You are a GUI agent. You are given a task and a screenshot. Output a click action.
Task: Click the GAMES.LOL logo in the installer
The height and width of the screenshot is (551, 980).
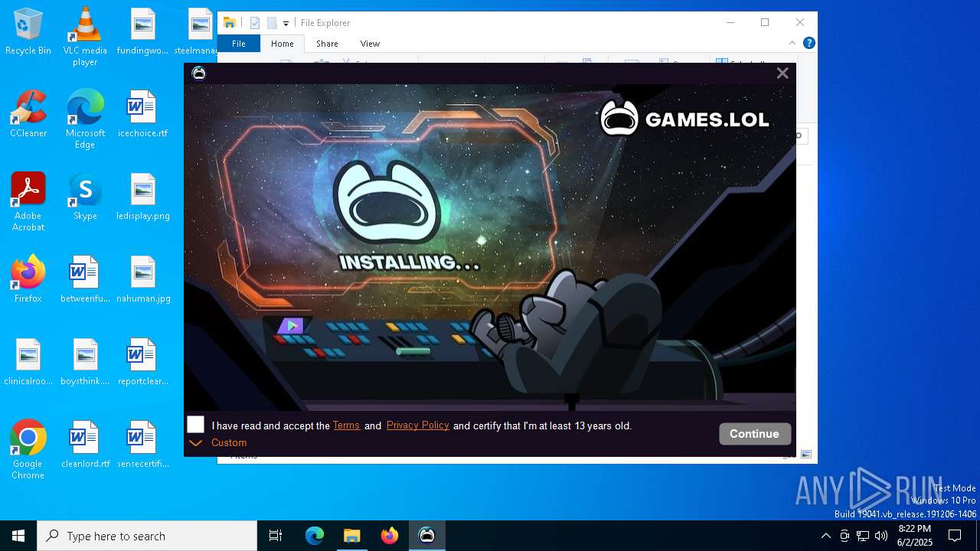click(x=684, y=119)
